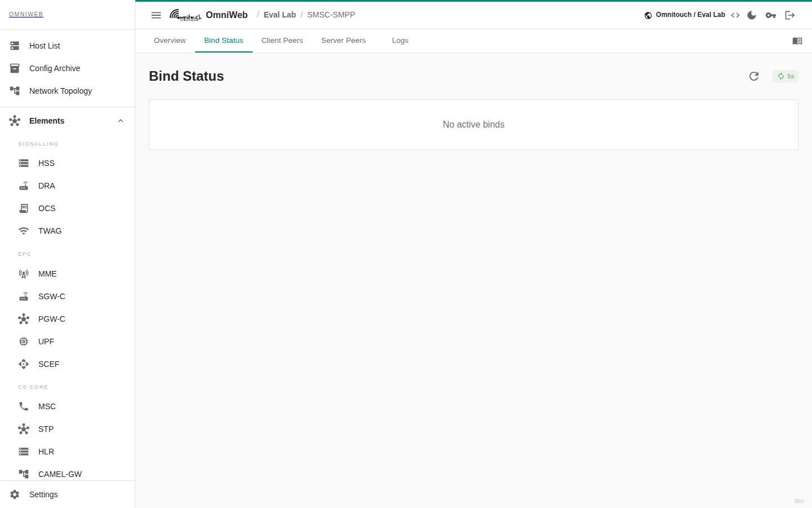This screenshot has height=508, width=812.
Task: Open the Logs tab
Action: 400,41
